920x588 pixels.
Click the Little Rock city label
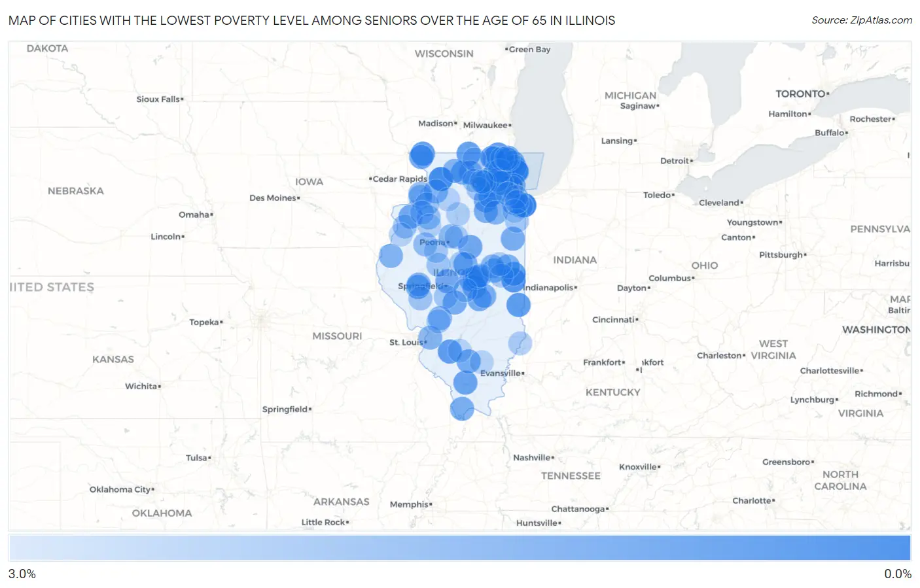[323, 522]
